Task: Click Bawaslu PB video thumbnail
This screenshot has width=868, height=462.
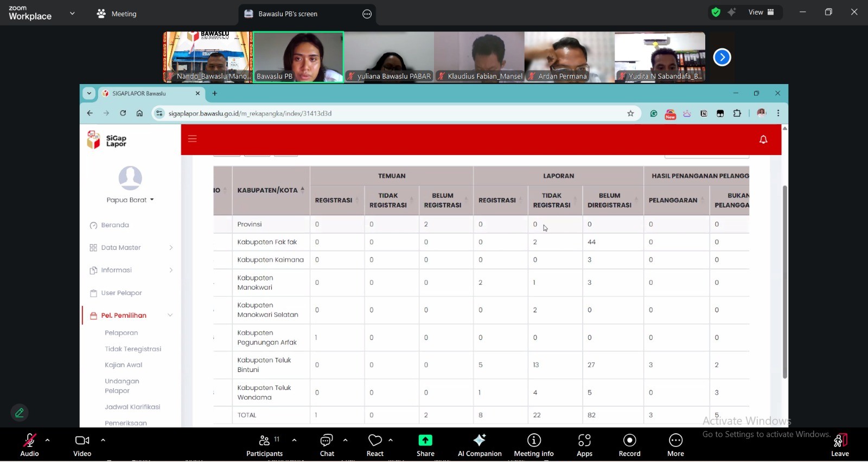Action: click(298, 57)
